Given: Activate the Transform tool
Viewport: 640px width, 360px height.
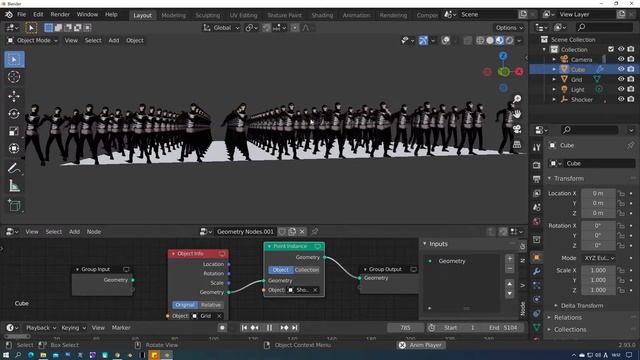Looking at the screenshot, I should click(x=14, y=148).
